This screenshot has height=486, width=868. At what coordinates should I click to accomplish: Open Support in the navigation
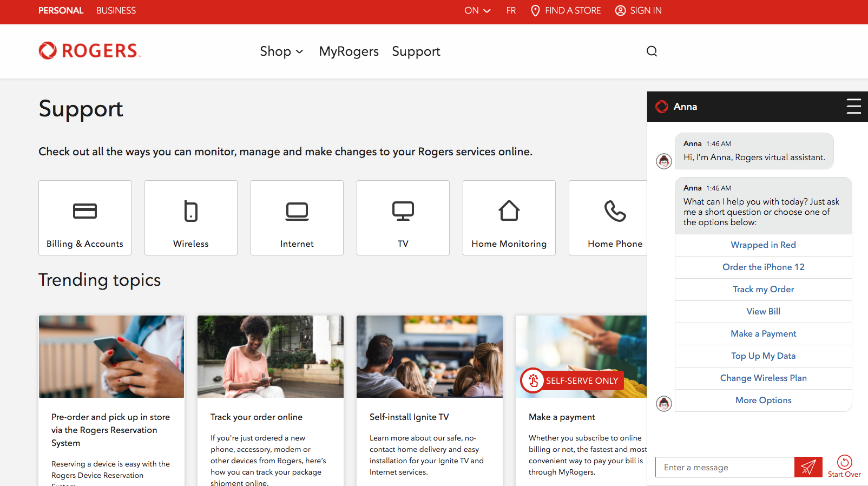point(416,51)
